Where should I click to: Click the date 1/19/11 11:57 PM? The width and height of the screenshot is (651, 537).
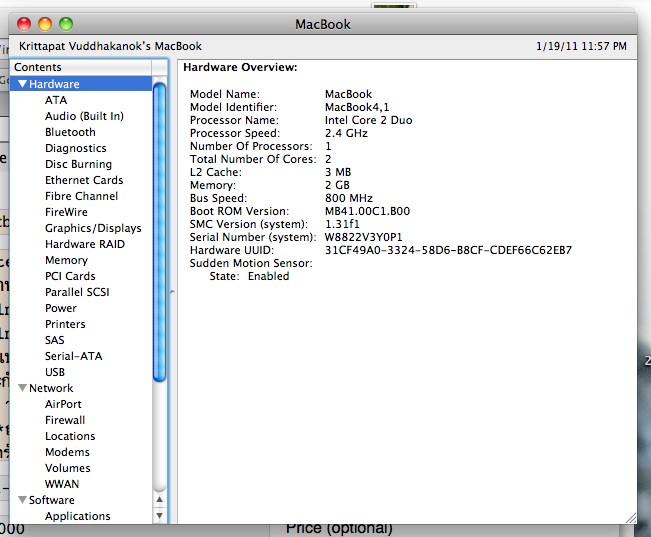click(x=581, y=46)
